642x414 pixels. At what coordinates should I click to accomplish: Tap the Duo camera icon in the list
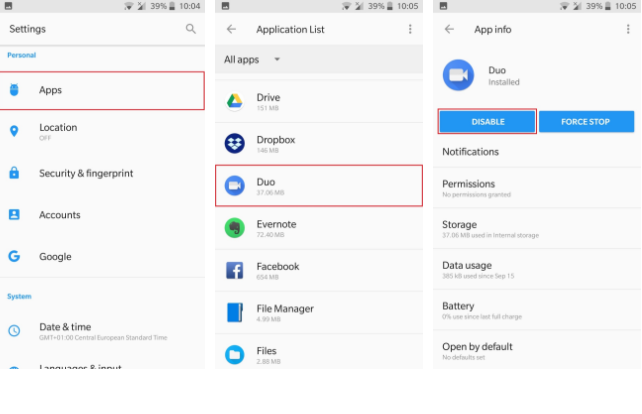click(x=235, y=186)
